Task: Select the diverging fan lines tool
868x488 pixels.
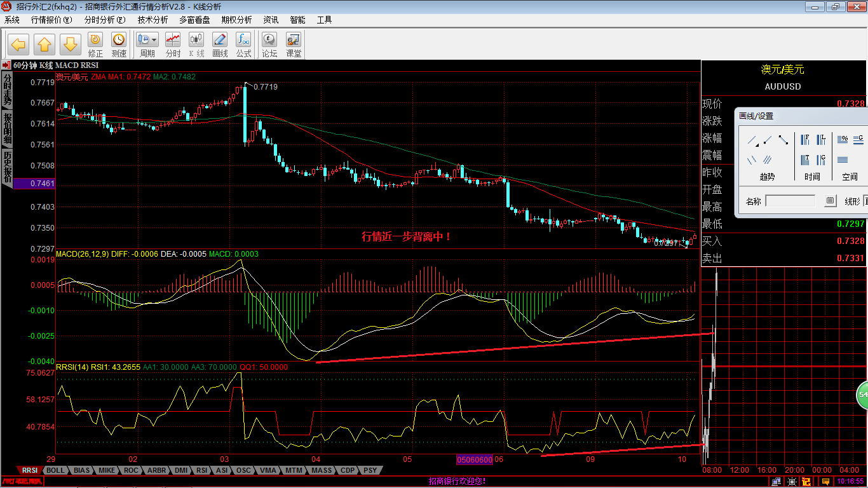Action: (x=752, y=160)
